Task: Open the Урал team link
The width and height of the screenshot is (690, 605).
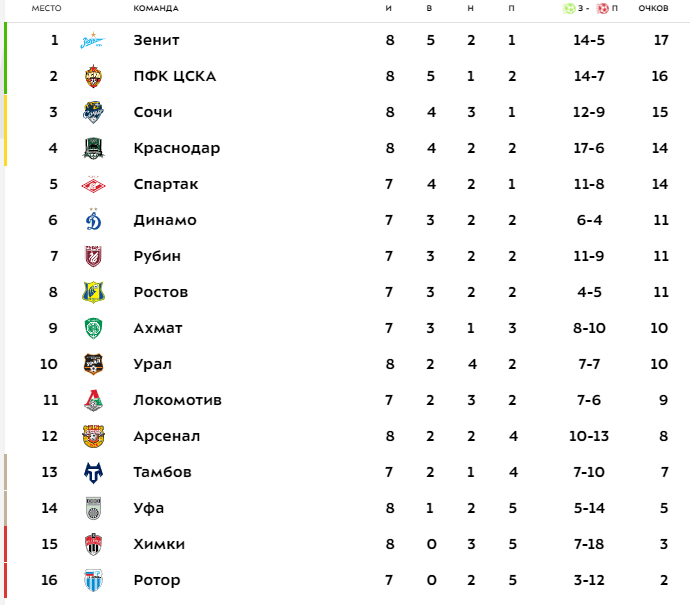Action: (152, 365)
